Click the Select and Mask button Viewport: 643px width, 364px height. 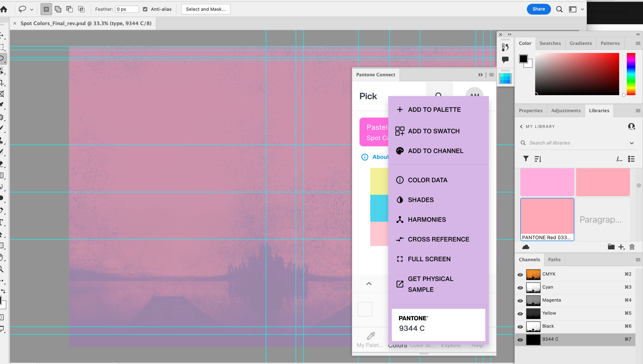[x=206, y=9]
